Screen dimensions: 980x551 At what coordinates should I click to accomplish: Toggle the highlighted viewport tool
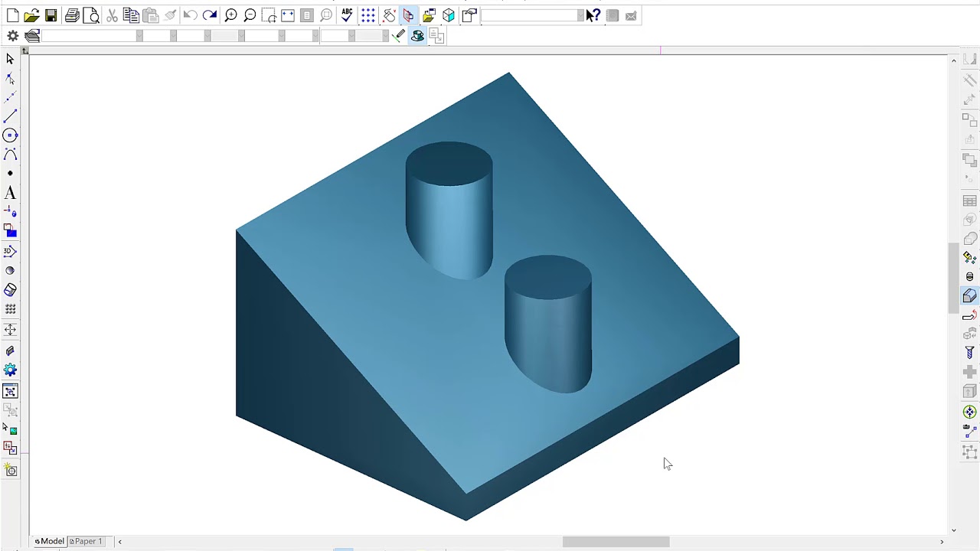(10, 392)
